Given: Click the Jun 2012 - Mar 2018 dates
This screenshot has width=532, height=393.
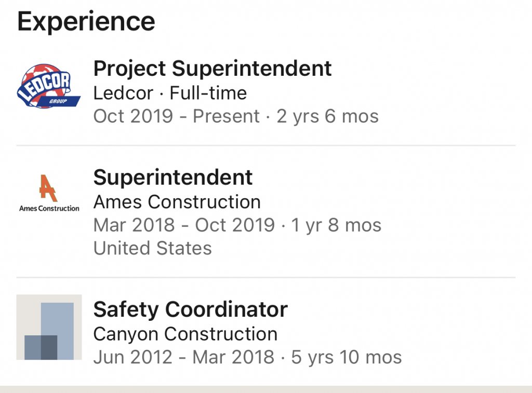Looking at the screenshot, I should [x=184, y=357].
